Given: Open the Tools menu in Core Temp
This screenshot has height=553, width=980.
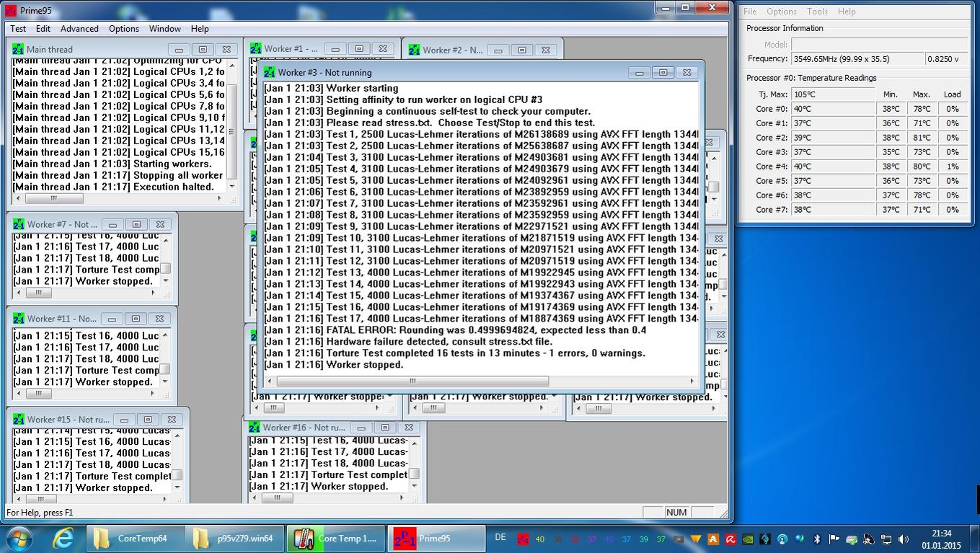Looking at the screenshot, I should 817,12.
